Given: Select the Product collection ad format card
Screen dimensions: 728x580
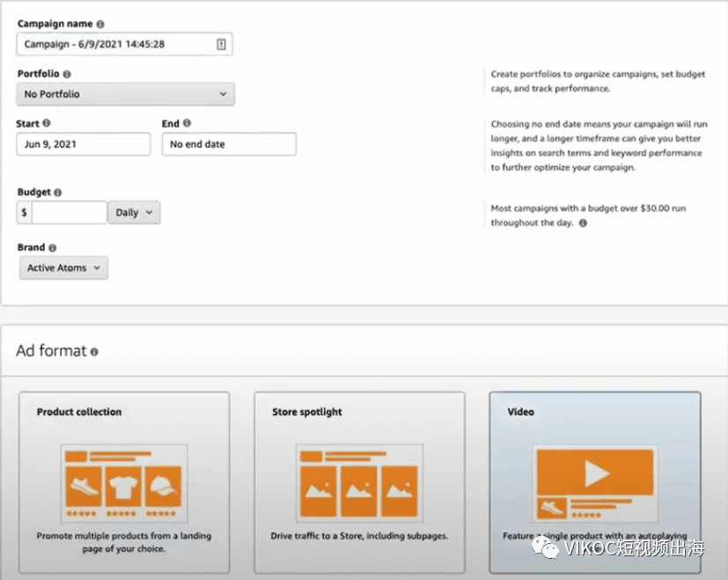Looking at the screenshot, I should [124, 482].
